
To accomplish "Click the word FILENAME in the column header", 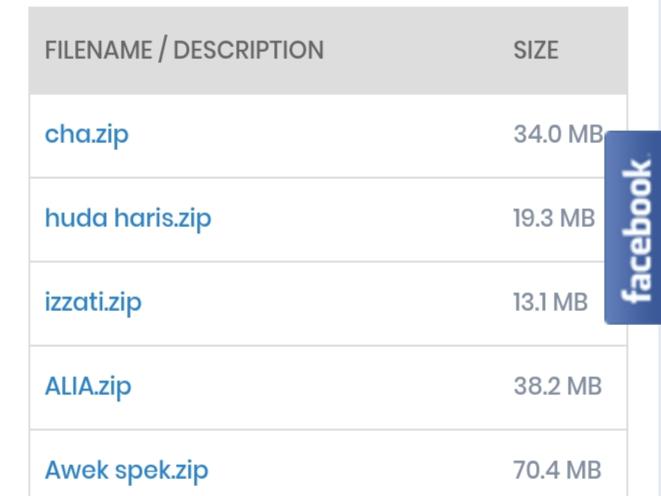I will [x=97, y=50].
